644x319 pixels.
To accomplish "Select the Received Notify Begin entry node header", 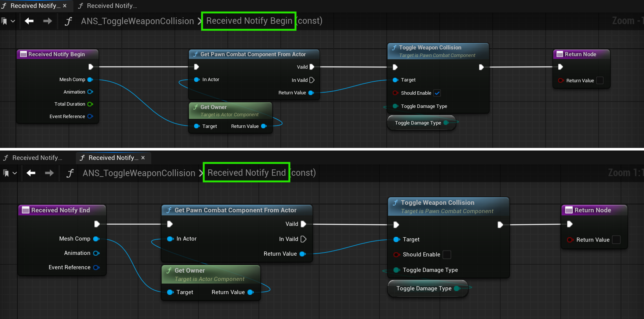I will click(57, 54).
